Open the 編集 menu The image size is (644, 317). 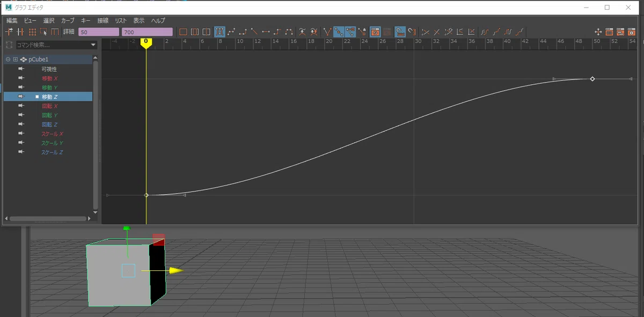click(x=12, y=20)
